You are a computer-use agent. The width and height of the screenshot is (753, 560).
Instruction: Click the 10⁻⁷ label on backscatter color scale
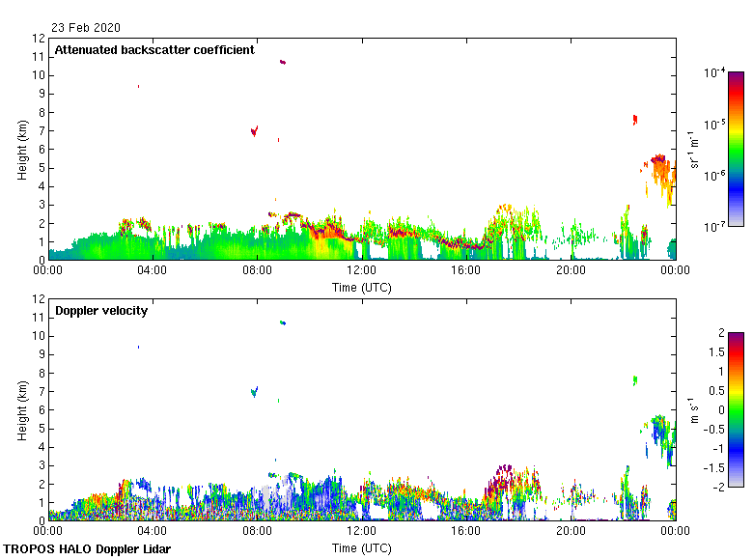714,226
